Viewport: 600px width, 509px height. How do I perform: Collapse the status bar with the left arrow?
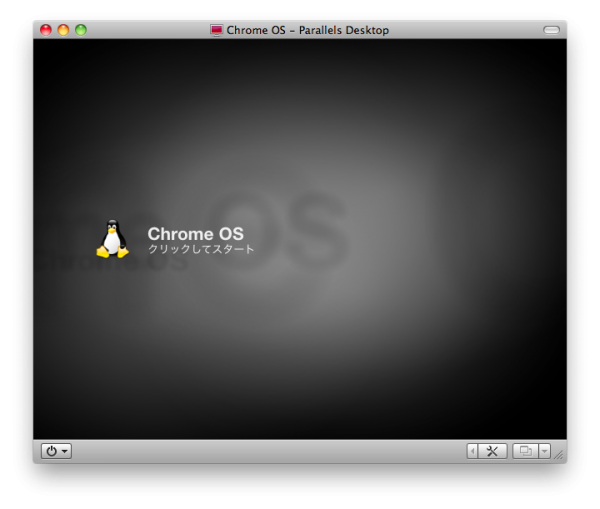473,451
